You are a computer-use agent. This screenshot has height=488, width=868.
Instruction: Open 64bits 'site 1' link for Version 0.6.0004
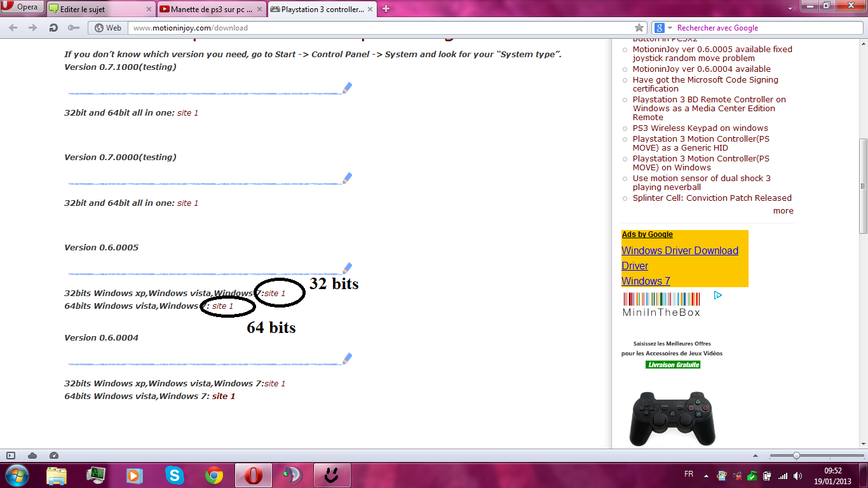pyautogui.click(x=224, y=396)
